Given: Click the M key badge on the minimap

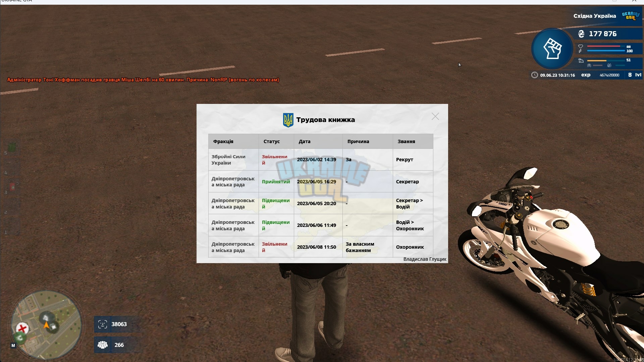Looking at the screenshot, I should point(13,345).
